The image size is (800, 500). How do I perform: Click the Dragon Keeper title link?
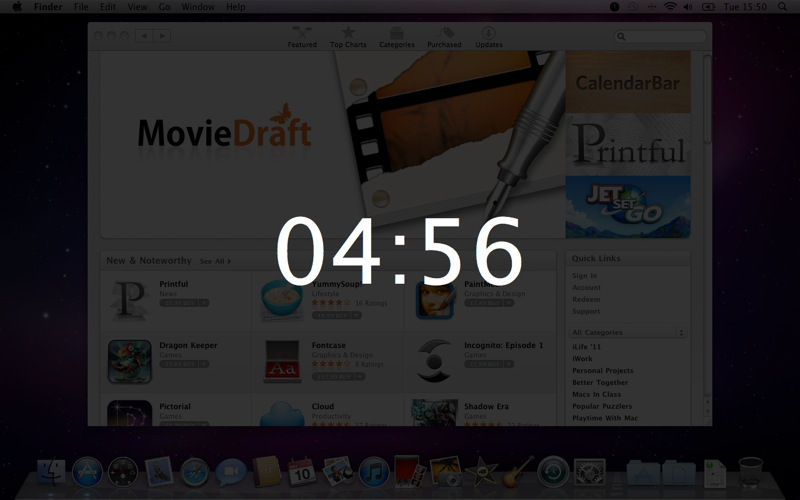click(188, 345)
